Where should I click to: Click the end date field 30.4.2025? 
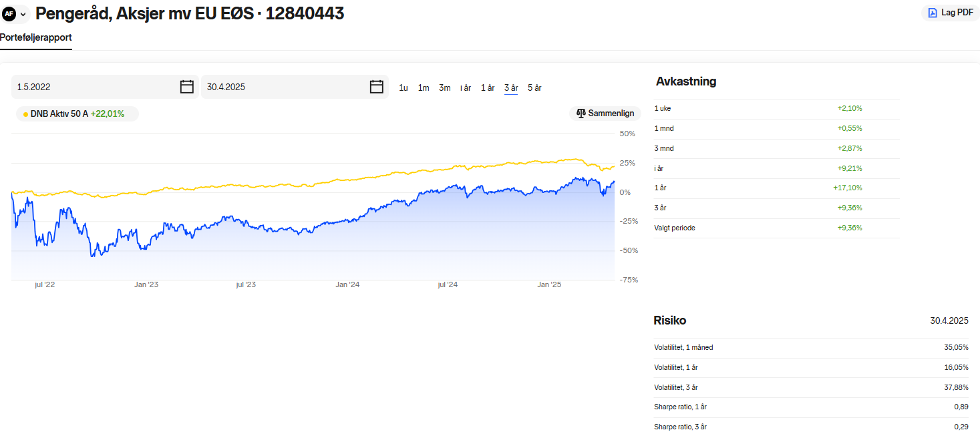click(x=295, y=87)
